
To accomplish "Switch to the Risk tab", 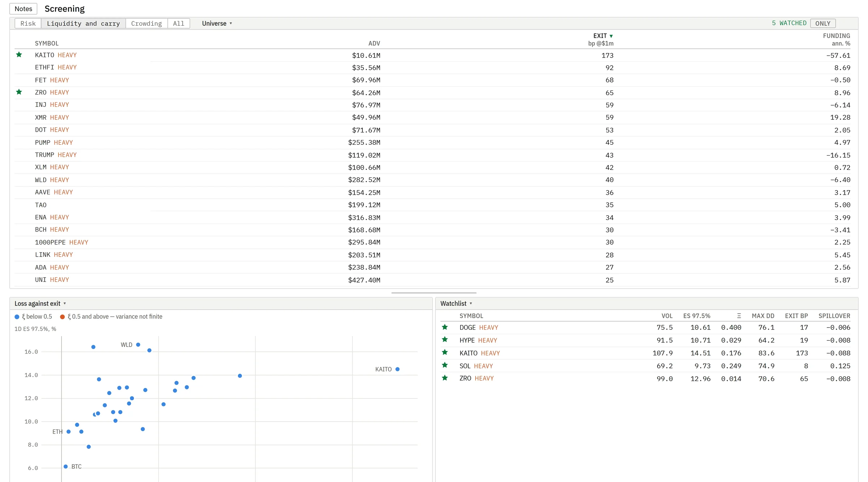I will [28, 24].
